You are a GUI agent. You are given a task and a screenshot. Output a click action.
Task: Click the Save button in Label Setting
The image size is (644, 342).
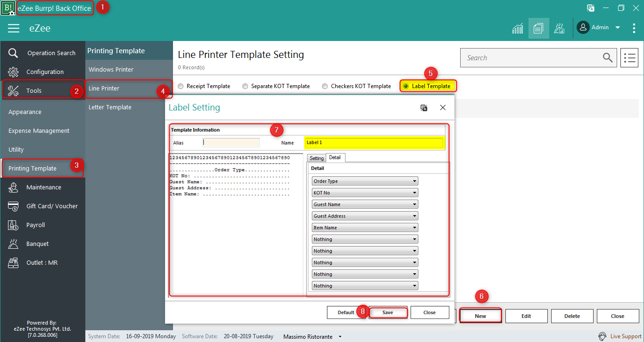388,312
